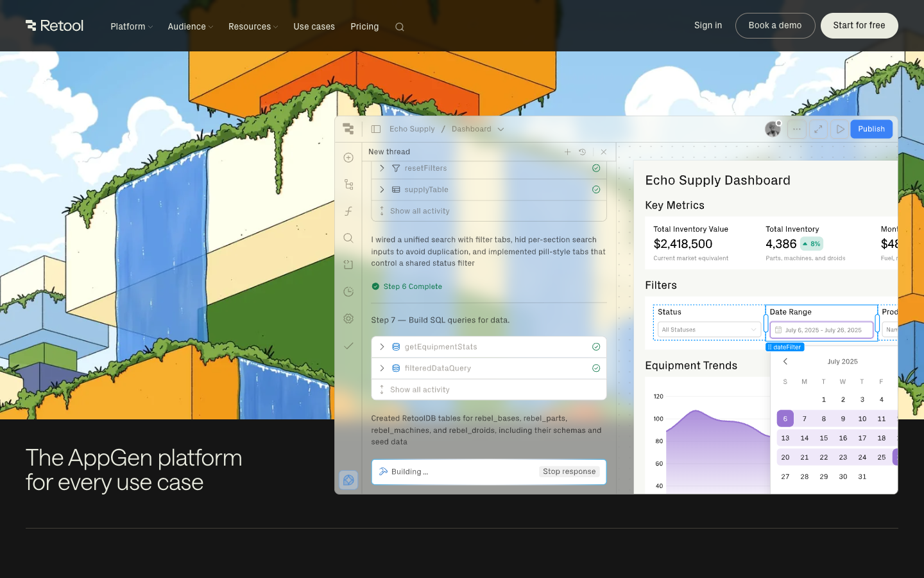
Task: Open the component tree icon in sidebar
Action: tap(348, 184)
